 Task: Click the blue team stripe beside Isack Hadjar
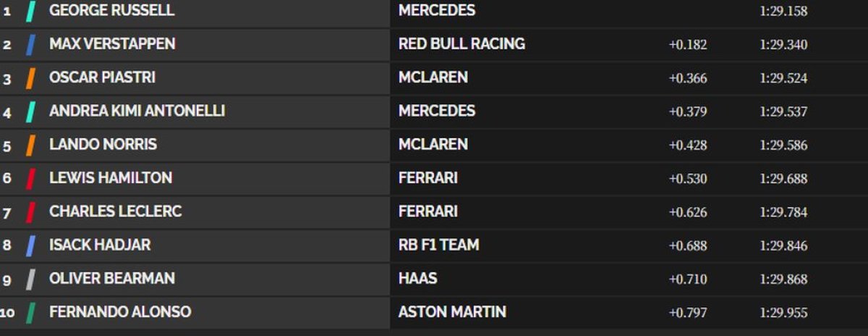tap(30, 245)
